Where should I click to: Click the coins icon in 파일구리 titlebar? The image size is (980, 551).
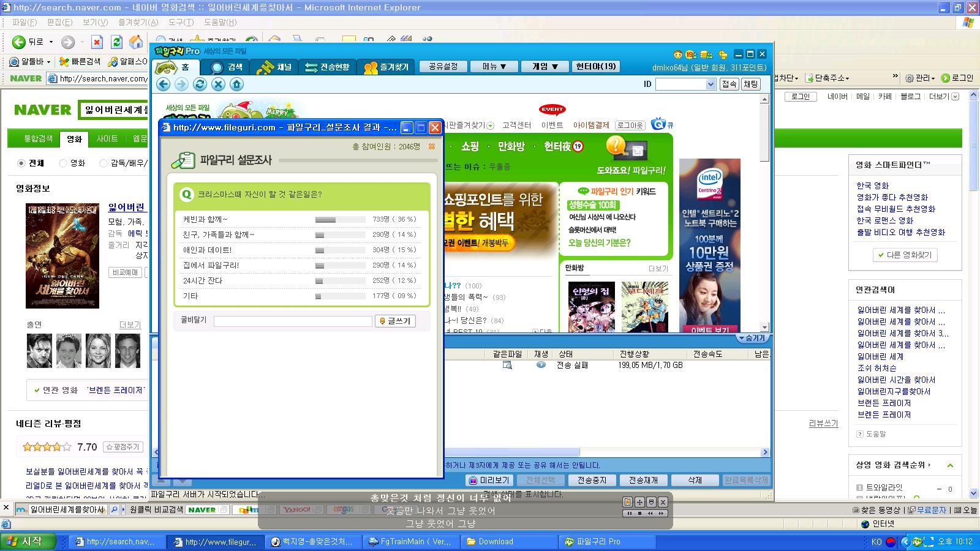coord(706,54)
